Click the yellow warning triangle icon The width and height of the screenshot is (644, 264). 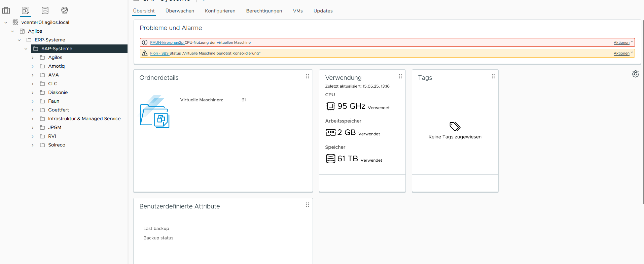point(145,53)
